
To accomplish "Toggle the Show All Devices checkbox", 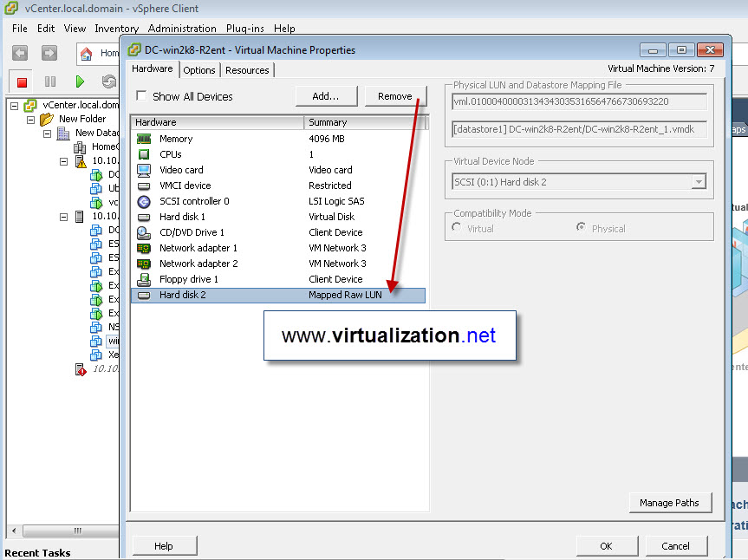I will click(141, 96).
